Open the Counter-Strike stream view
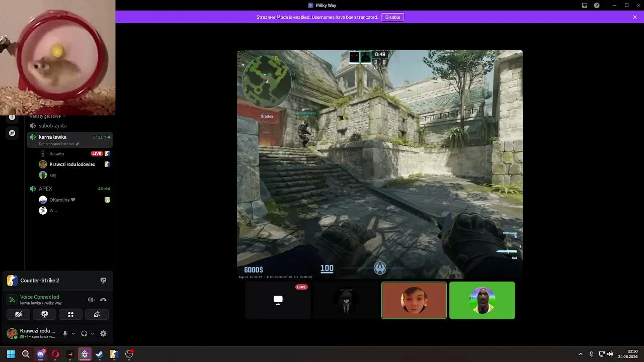 380,164
